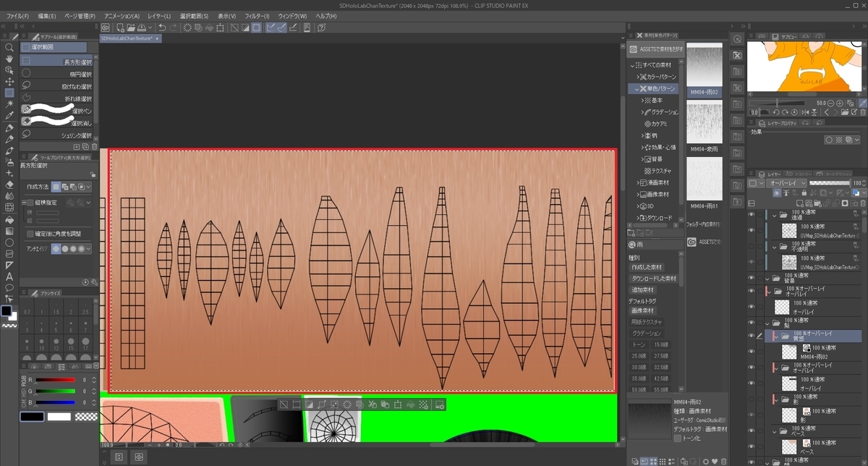The image size is (868, 466).
Task: Click the material search field 雨
Action: [x=655, y=245]
